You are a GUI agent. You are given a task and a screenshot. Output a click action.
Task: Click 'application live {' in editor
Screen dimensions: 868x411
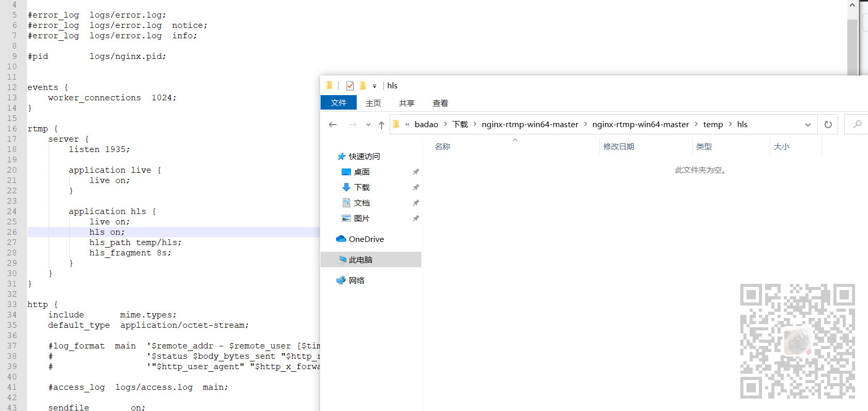click(x=115, y=170)
